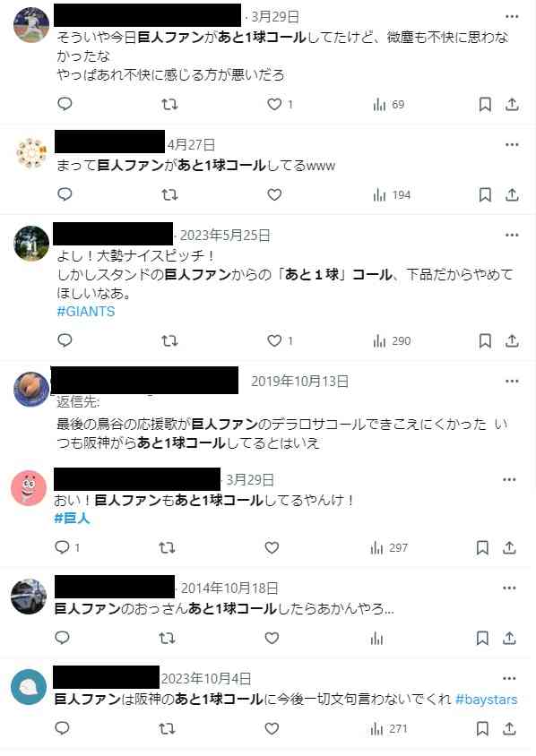
Task: Open the #baystars hashtag link
Action: click(x=486, y=699)
